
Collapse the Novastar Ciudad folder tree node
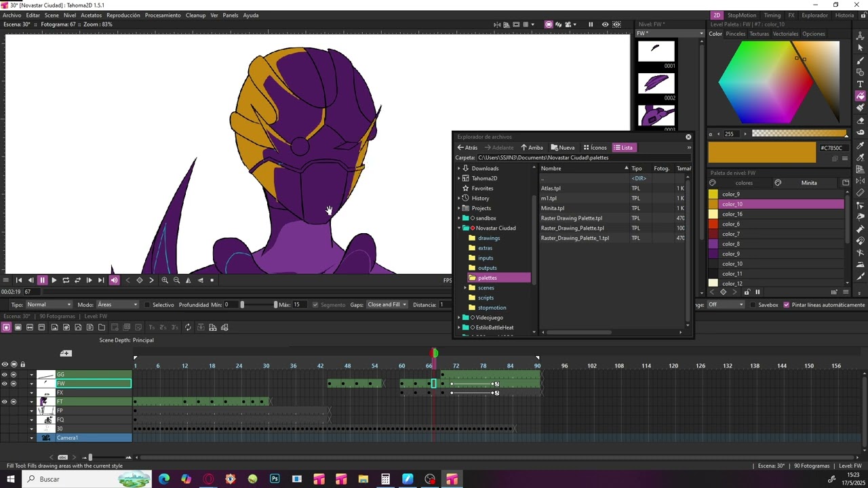(459, 228)
